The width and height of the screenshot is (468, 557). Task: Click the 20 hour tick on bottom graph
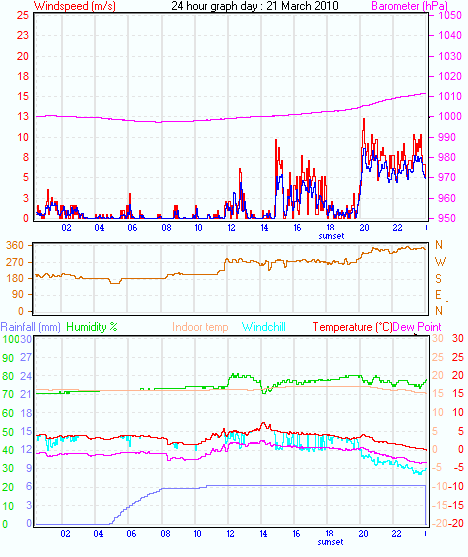pos(363,534)
